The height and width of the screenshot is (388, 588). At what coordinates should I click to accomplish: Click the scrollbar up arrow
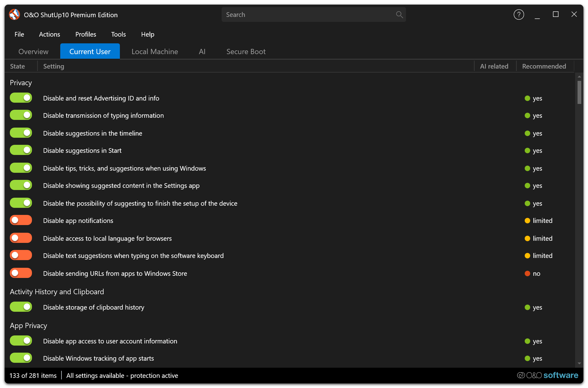click(x=579, y=76)
